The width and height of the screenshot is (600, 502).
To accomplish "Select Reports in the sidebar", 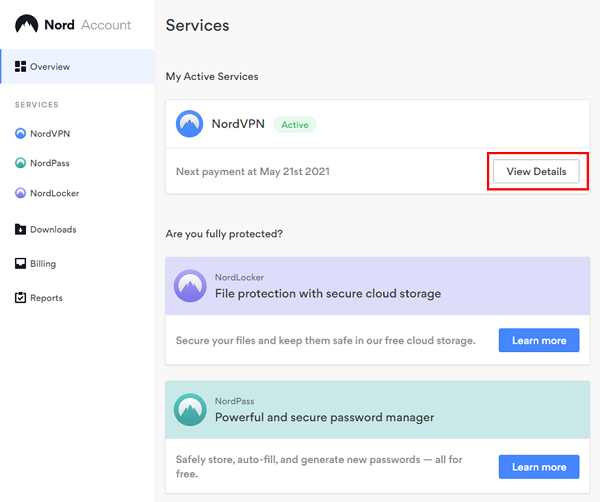I will tap(46, 298).
